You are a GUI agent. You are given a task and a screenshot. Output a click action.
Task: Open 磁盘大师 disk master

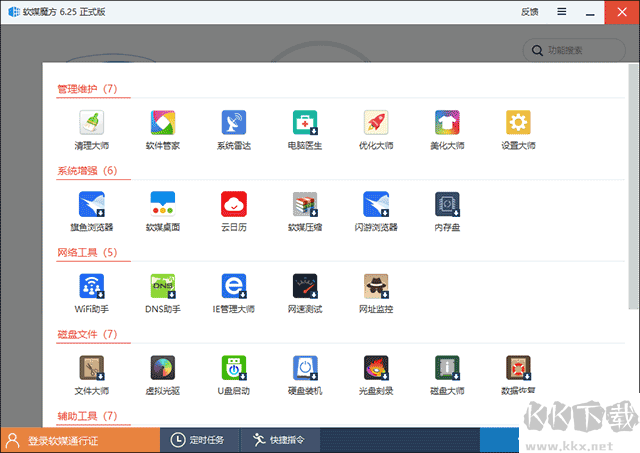[x=447, y=375]
